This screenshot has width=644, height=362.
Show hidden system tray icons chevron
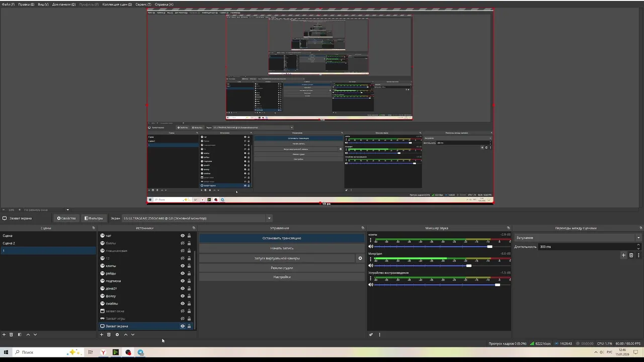click(x=596, y=352)
